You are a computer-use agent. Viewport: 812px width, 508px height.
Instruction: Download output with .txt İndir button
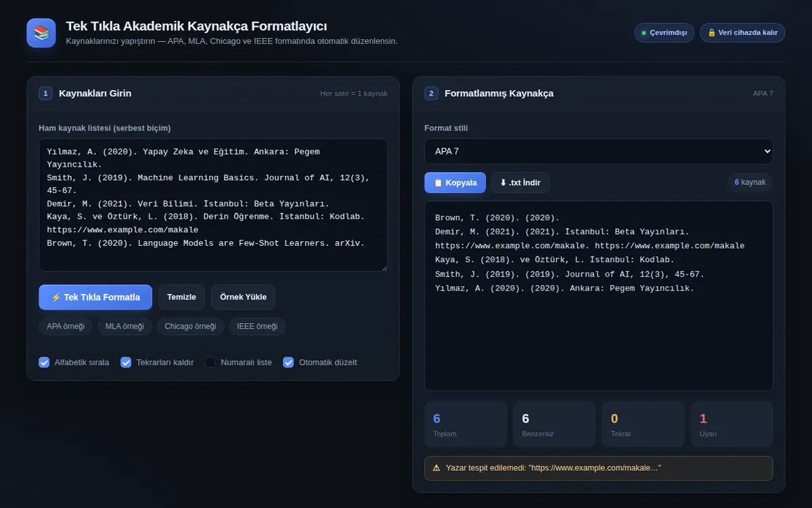(520, 183)
